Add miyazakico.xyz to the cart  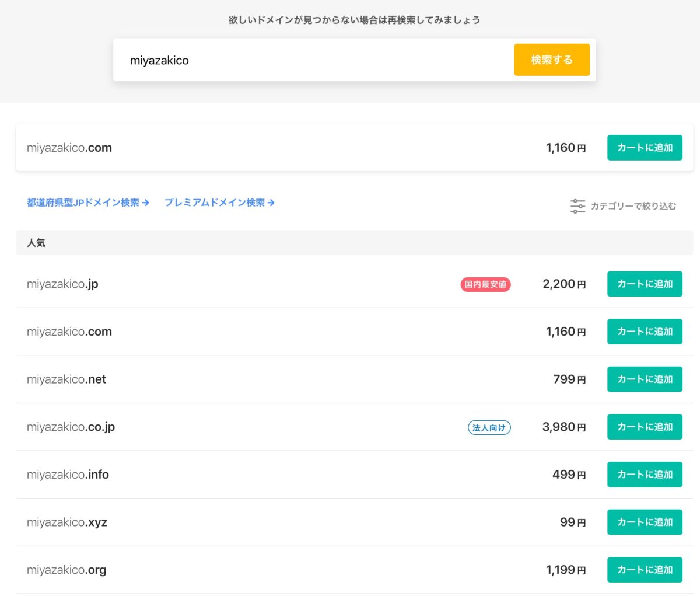[645, 522]
